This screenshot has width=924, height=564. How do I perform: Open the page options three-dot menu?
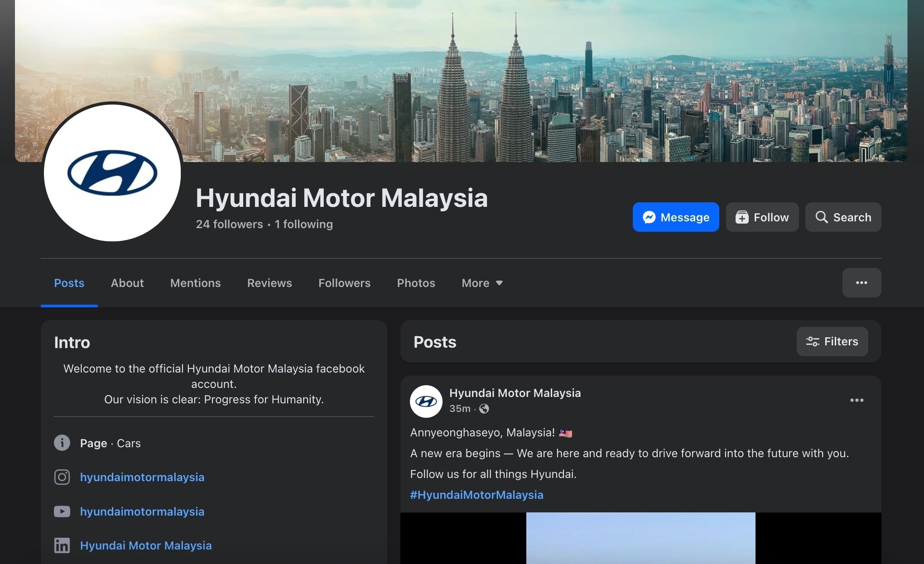click(861, 282)
